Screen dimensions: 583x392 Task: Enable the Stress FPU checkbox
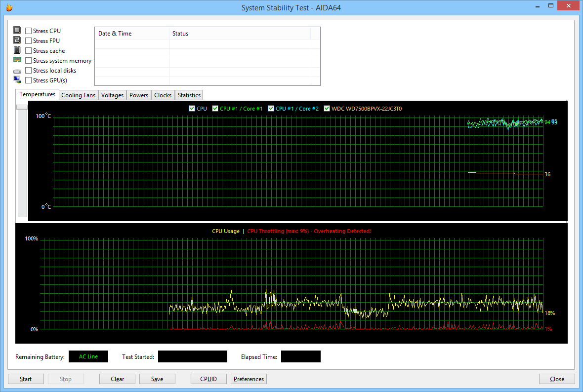tap(28, 41)
